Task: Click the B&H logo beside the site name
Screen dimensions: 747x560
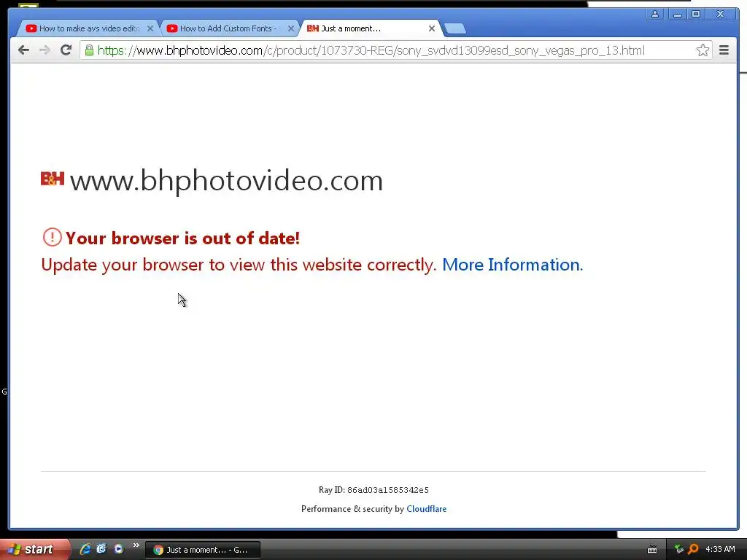Action: 53,179
